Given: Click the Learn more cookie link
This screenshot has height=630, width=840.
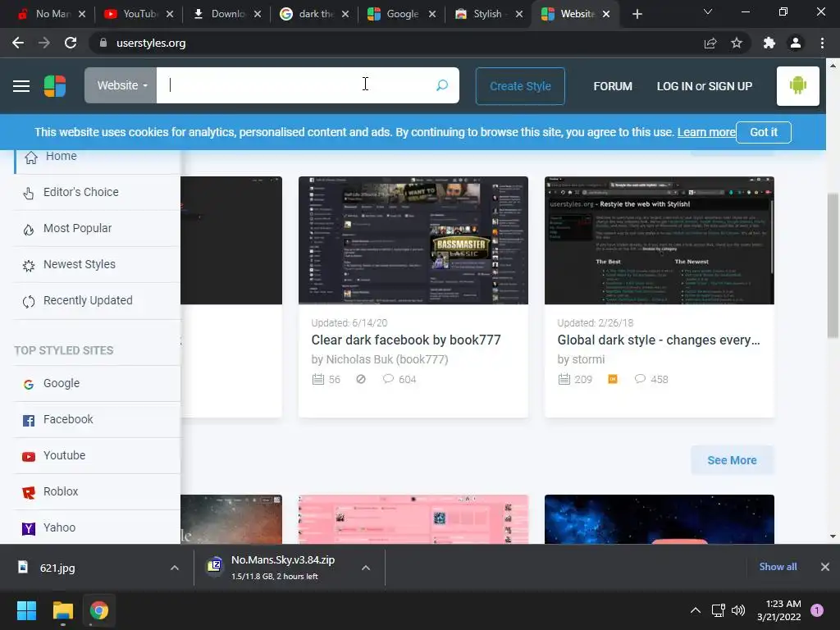Looking at the screenshot, I should [706, 132].
